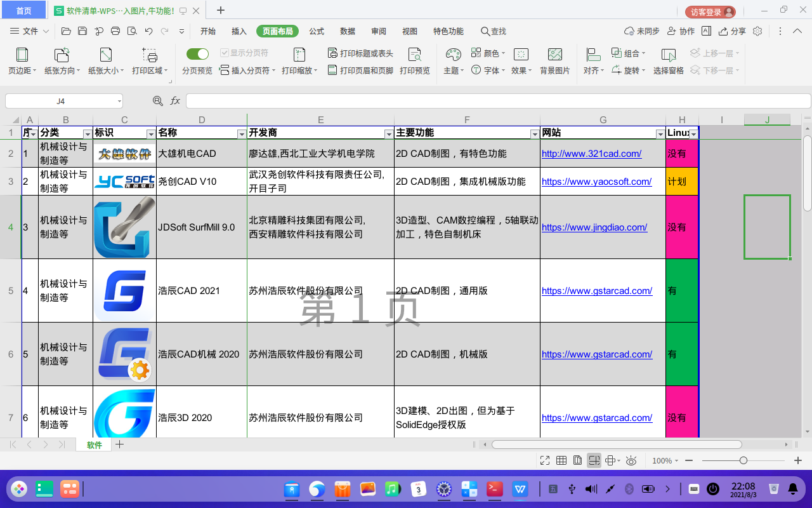Open the 页边距 margins tool

click(x=22, y=56)
